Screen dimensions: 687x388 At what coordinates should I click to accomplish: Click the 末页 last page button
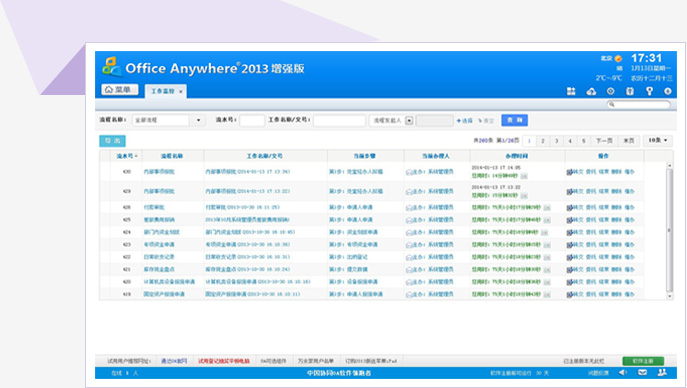pyautogui.click(x=629, y=141)
